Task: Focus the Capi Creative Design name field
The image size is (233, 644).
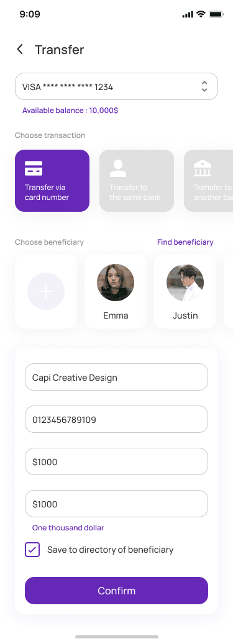Action: click(116, 377)
